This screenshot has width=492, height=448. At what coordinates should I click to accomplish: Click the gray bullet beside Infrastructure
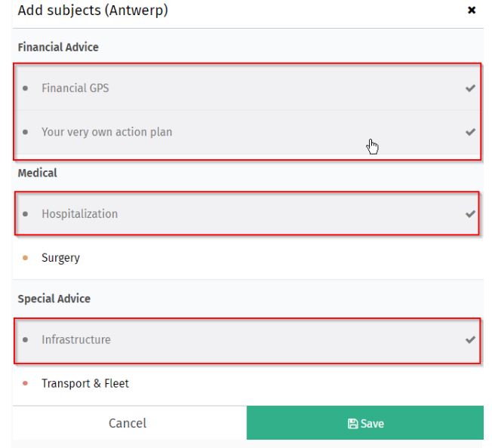[x=26, y=339]
